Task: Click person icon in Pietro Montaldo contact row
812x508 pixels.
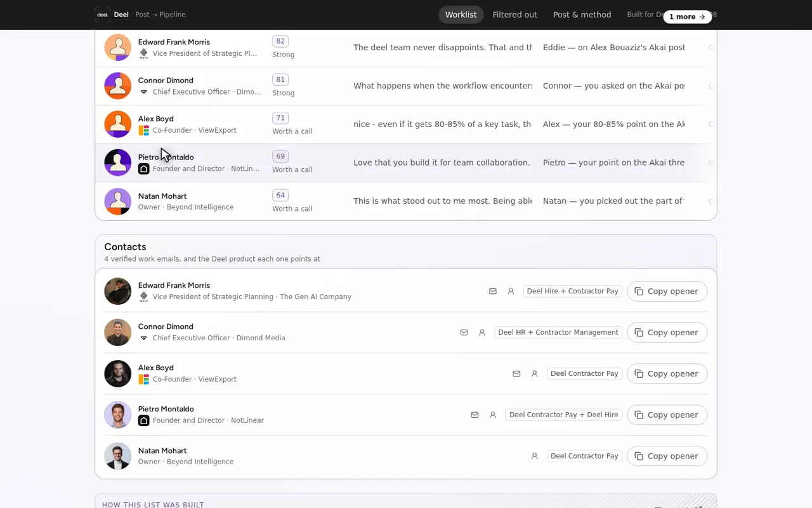Action: [493, 415]
